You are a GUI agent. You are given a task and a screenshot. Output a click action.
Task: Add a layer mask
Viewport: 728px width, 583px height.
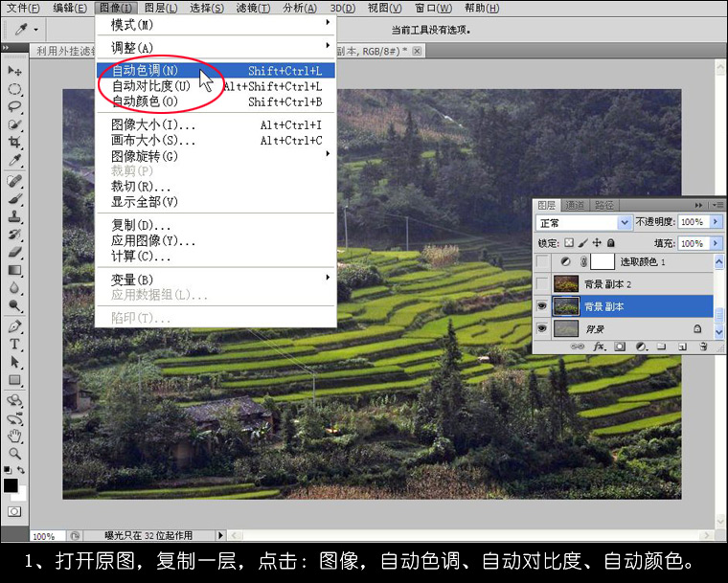coord(620,347)
